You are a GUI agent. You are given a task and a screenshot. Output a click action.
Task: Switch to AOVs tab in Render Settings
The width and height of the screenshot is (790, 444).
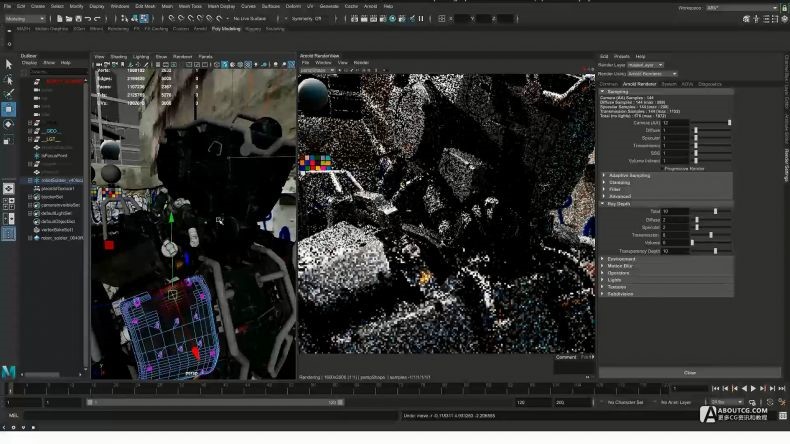click(687, 84)
